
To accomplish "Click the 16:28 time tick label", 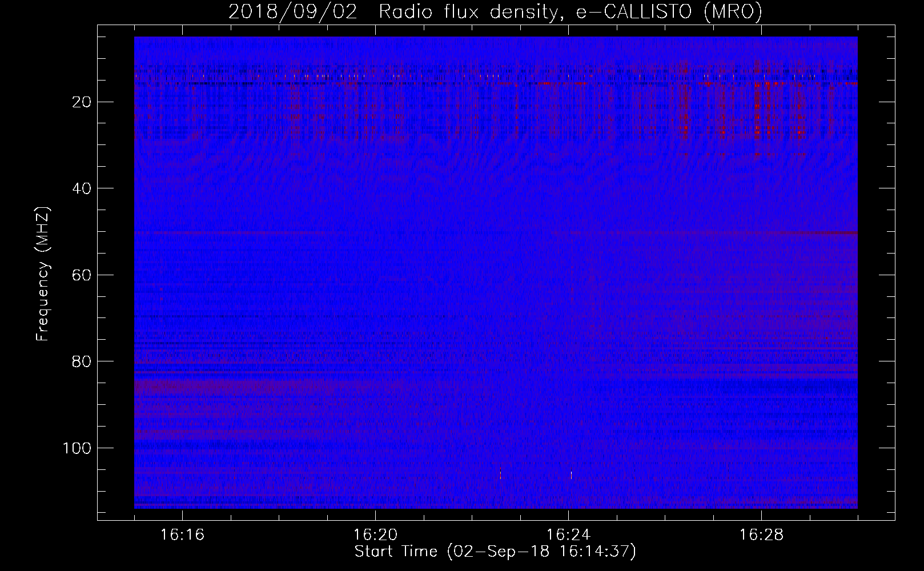I will (762, 535).
